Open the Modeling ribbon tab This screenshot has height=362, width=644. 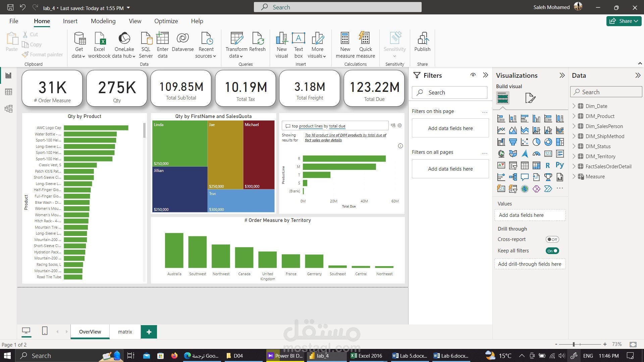[x=103, y=21]
